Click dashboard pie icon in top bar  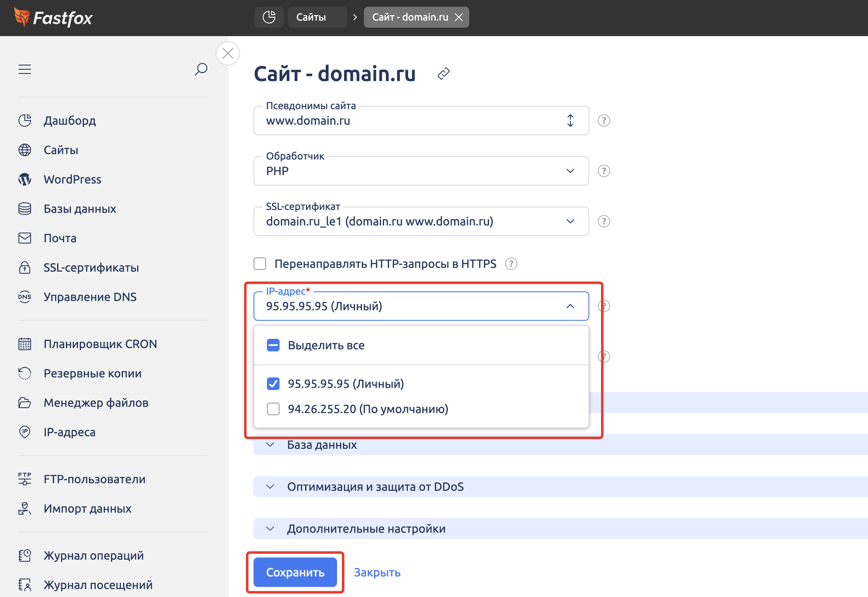pyautogui.click(x=269, y=17)
